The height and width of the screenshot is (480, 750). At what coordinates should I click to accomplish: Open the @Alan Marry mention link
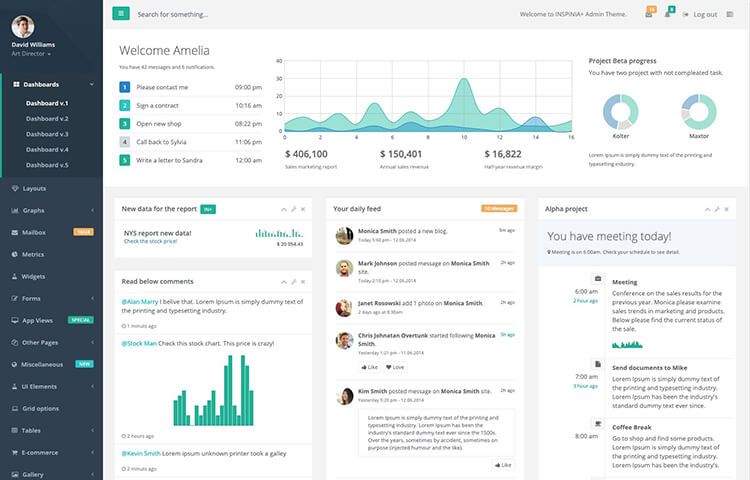140,302
